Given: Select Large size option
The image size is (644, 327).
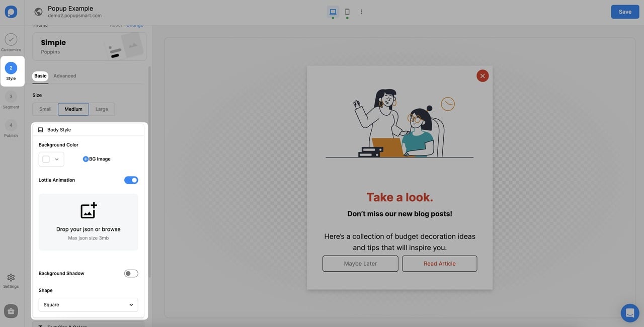Looking at the screenshot, I should (102, 109).
